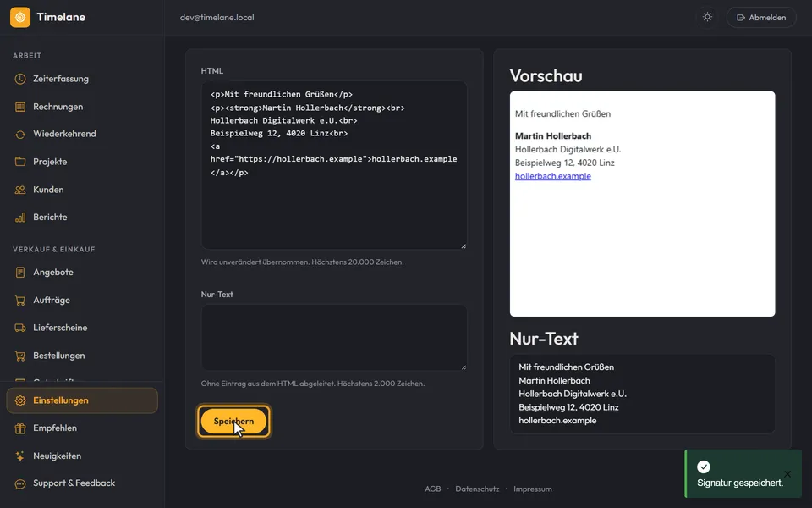Open Zeiterfassung clock icon

(x=20, y=79)
